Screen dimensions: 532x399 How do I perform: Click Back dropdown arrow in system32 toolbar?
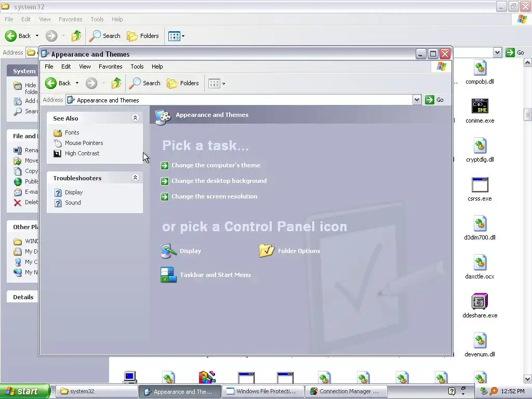point(37,36)
